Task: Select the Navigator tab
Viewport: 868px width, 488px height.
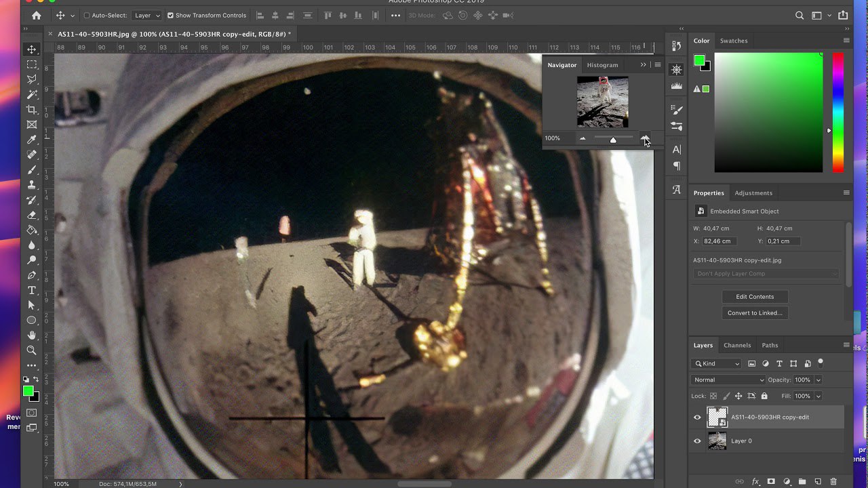Action: [x=562, y=65]
